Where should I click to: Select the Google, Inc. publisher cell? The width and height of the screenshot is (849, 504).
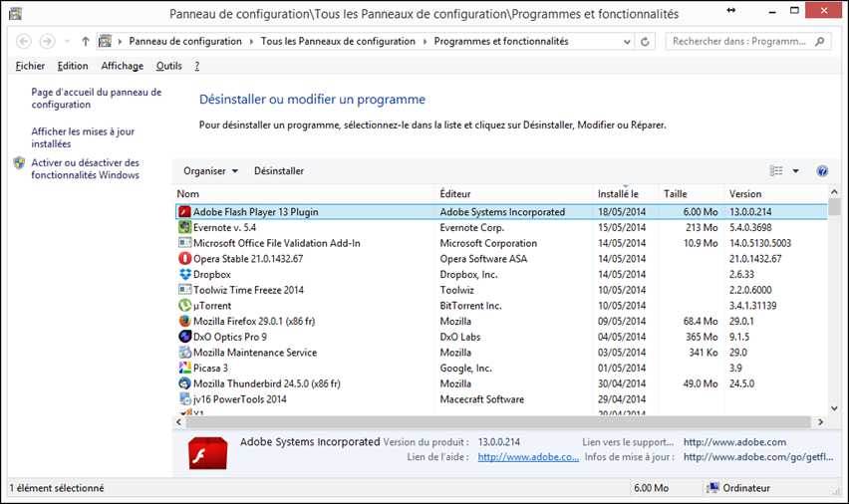465,369
